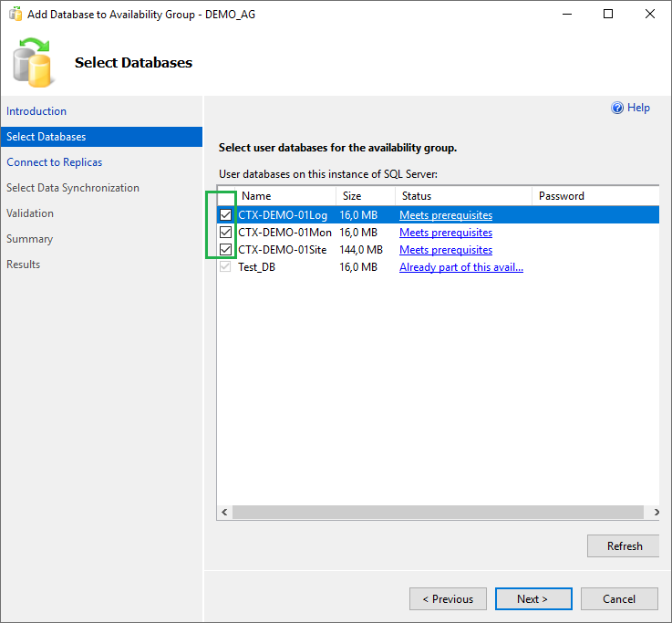Click the Help question-mark icon

(617, 108)
